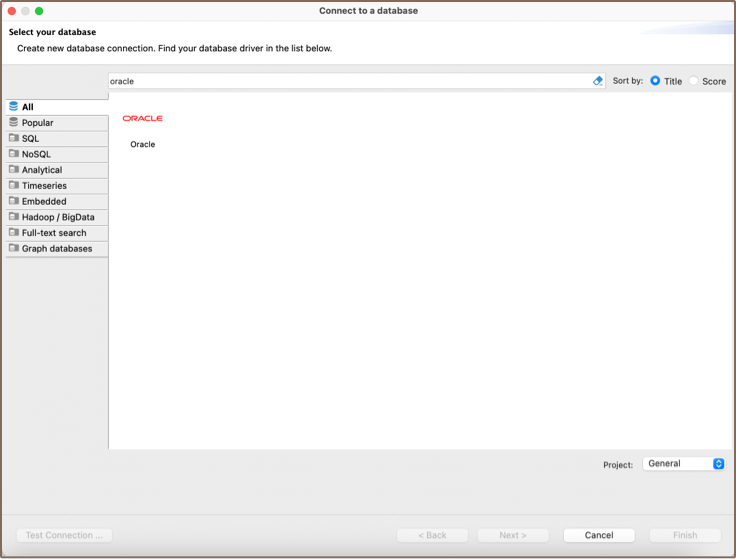Screen dimensions: 736x559
Task: Click the Next > button
Action: tap(513, 535)
